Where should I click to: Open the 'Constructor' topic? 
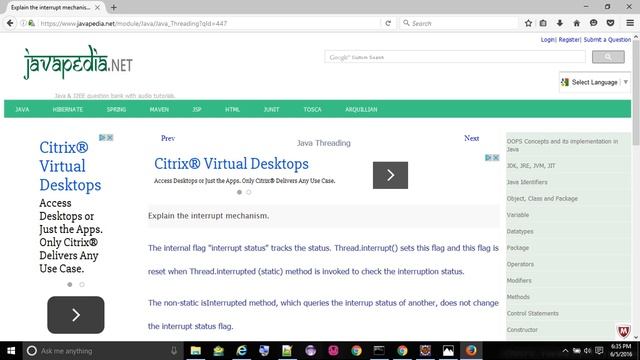tap(522, 329)
